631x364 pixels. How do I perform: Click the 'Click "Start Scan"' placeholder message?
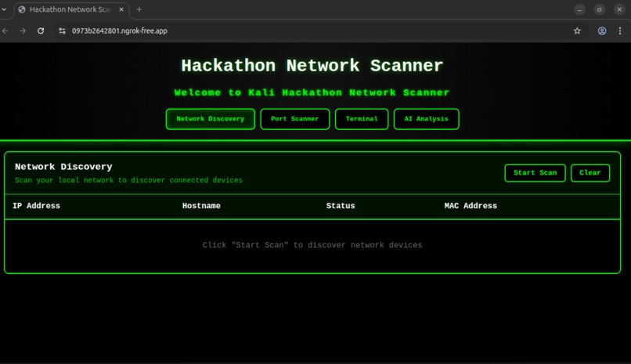pyautogui.click(x=312, y=245)
